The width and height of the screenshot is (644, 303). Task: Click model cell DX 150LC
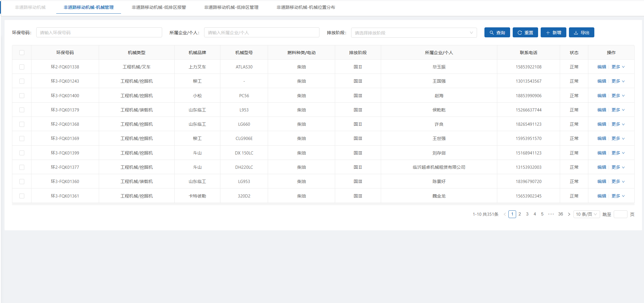244,153
